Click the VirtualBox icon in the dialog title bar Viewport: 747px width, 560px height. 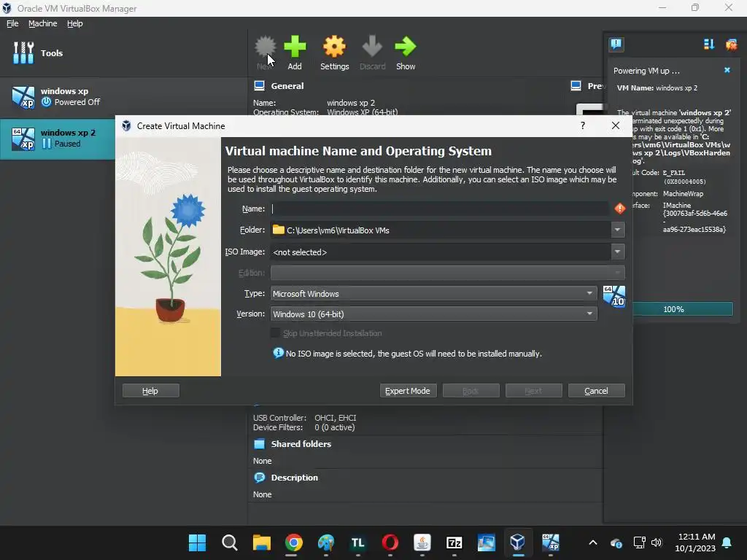[x=126, y=125]
